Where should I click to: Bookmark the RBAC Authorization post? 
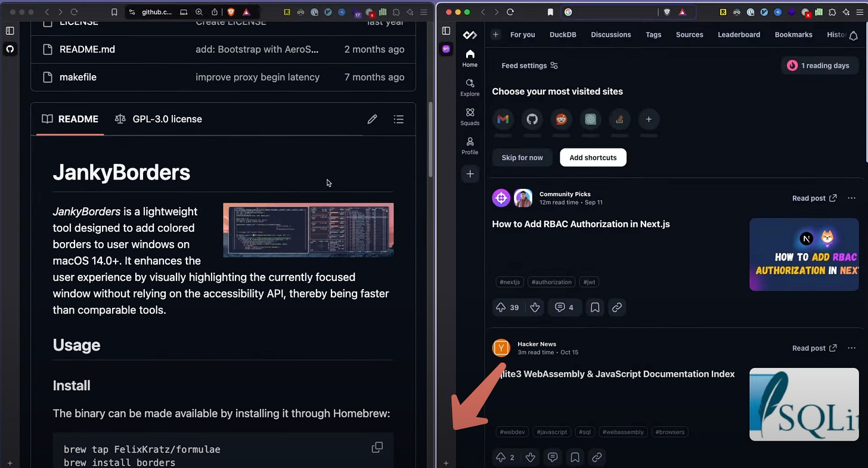pos(594,308)
